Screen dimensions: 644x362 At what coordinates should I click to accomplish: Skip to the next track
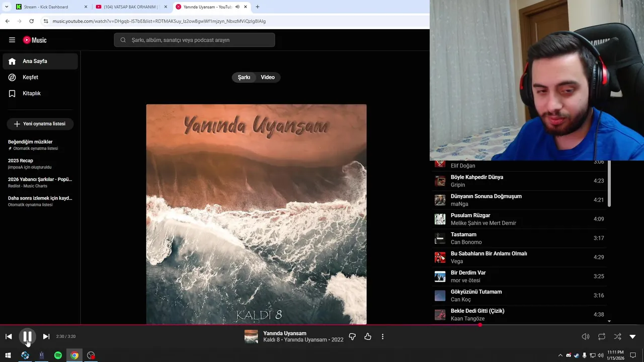tap(46, 336)
